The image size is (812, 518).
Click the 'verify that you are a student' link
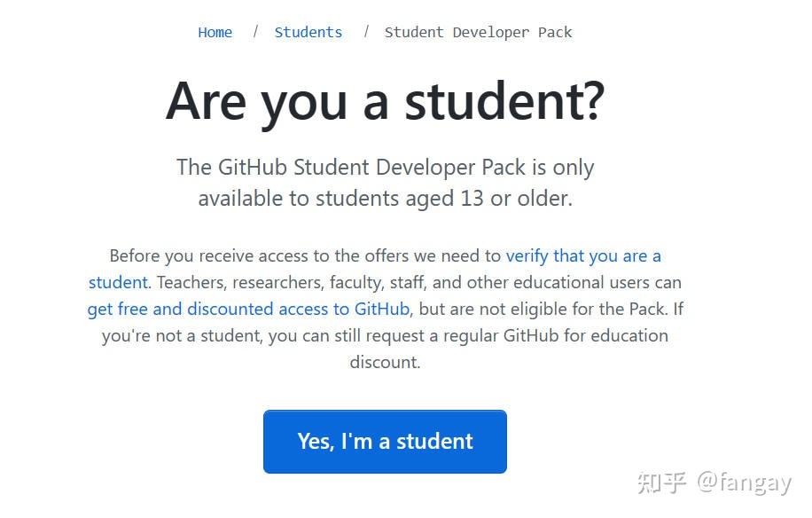coord(582,255)
